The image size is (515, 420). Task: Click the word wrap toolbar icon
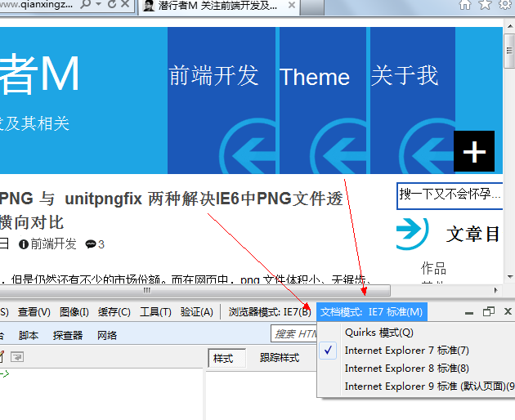[17, 357]
